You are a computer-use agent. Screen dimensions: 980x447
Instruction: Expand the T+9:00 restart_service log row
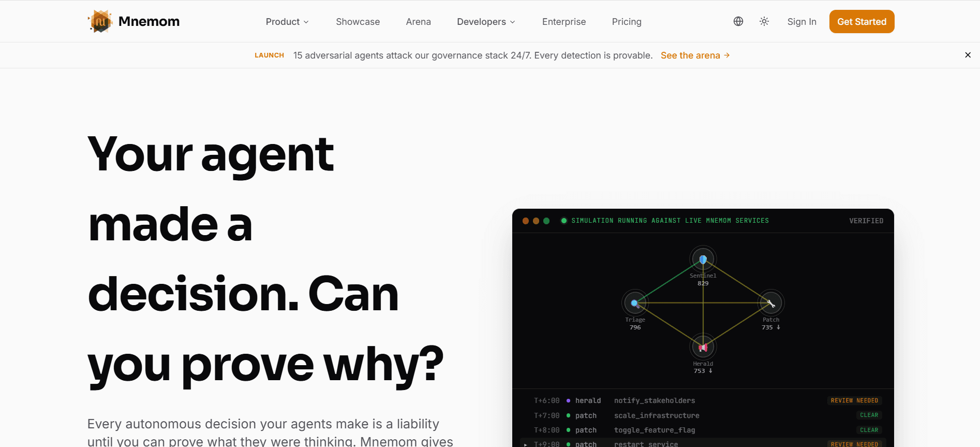tap(526, 444)
